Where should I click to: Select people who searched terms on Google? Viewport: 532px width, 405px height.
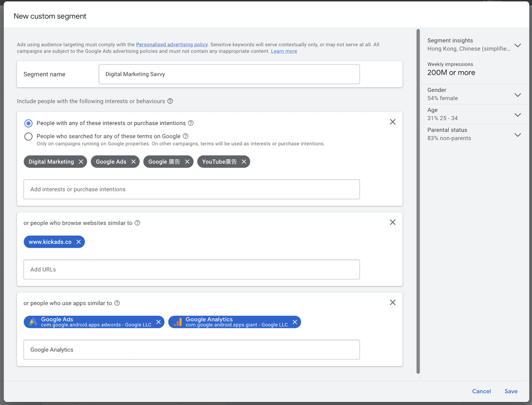pyautogui.click(x=29, y=136)
